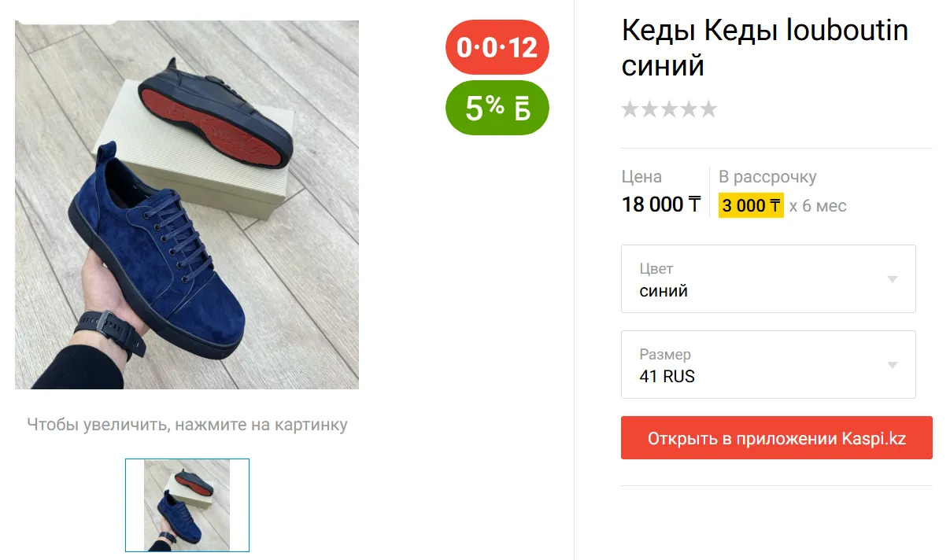Select the fourth rating star

coord(689,109)
